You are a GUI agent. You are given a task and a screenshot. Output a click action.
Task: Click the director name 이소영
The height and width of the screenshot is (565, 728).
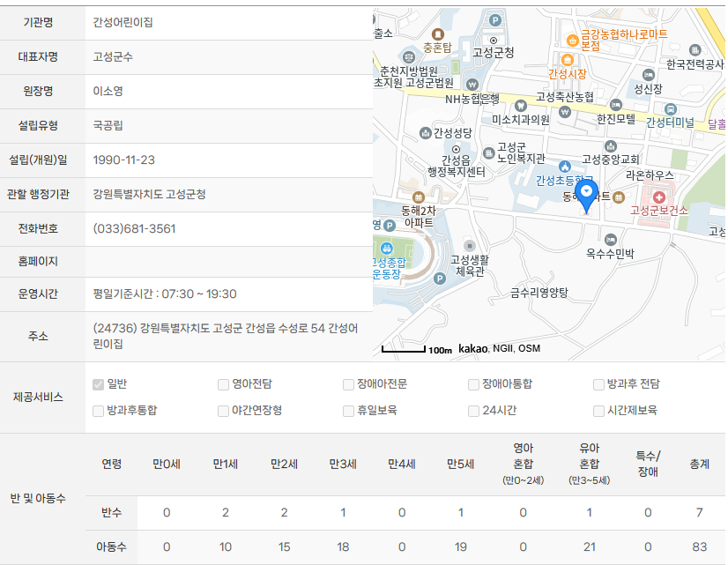pyautogui.click(x=108, y=91)
